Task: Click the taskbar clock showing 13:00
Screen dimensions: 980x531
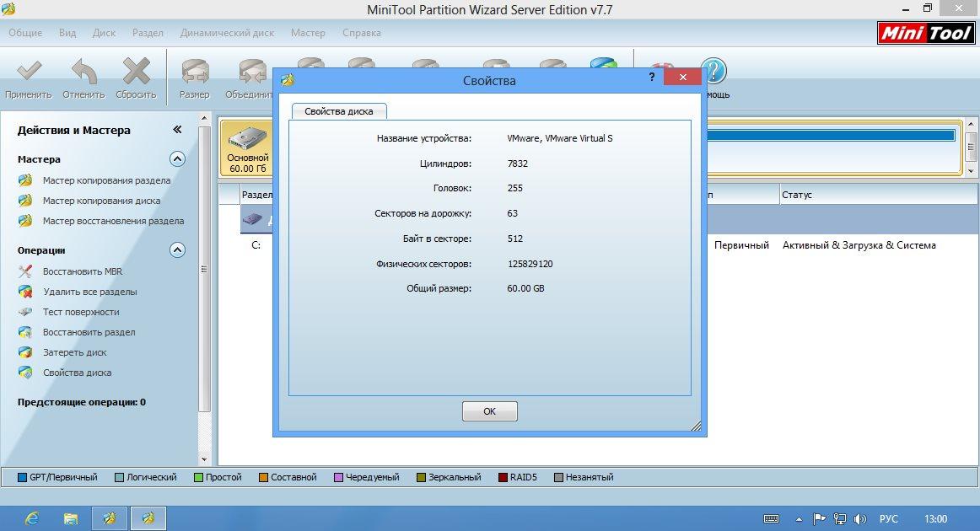Action: [935, 519]
